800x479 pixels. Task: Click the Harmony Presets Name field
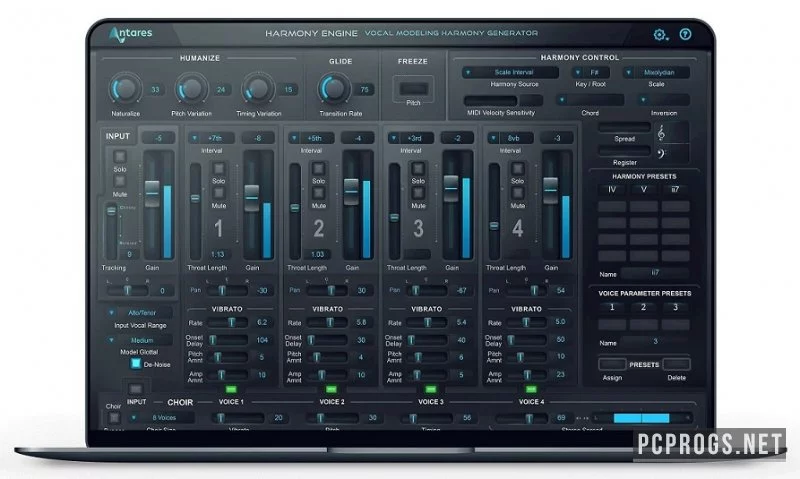655,273
